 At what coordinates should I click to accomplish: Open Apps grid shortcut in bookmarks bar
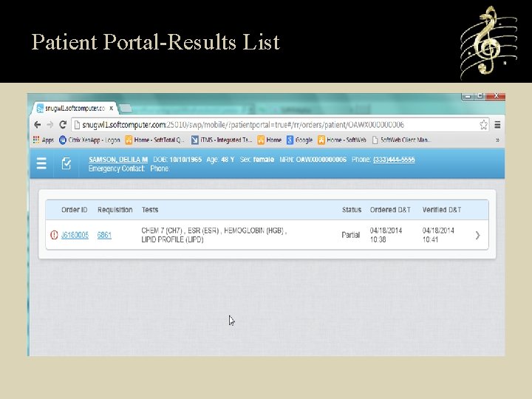point(44,140)
